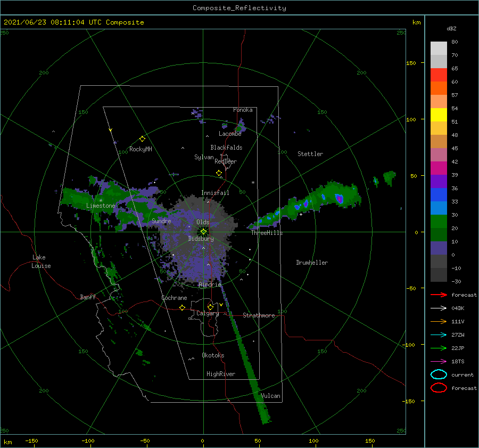This screenshot has width=479, height=448.
Task: Click the ThreeHills label
Action: point(267,233)
